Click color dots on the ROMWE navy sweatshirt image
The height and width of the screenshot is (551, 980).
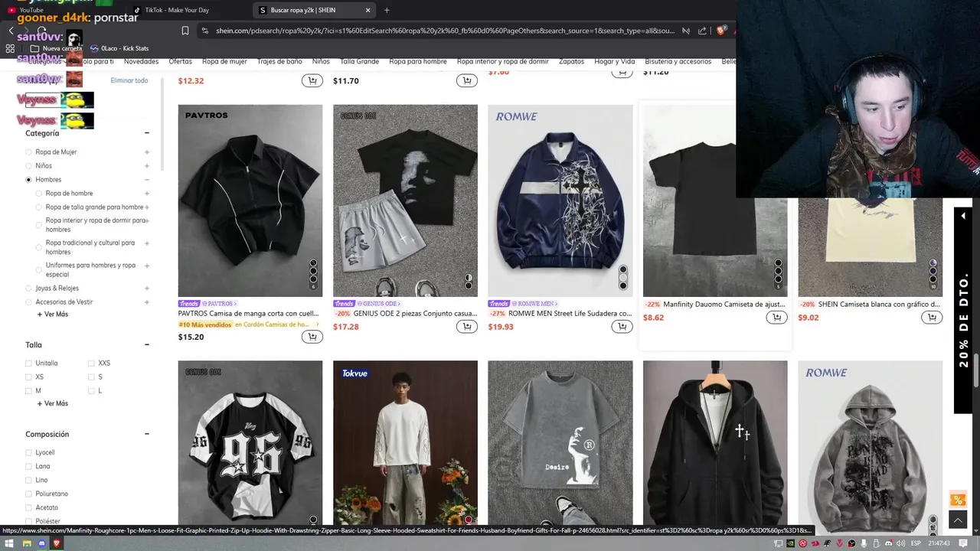(x=623, y=278)
